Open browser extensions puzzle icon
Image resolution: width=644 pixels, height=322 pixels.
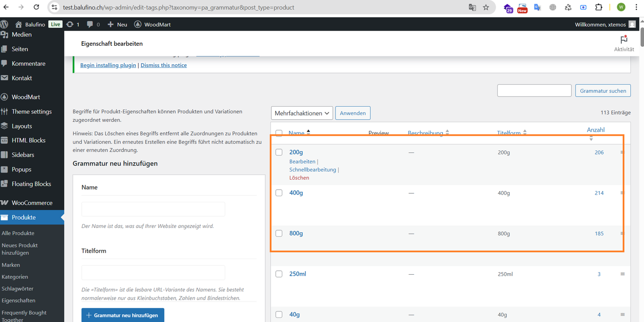coord(599,7)
